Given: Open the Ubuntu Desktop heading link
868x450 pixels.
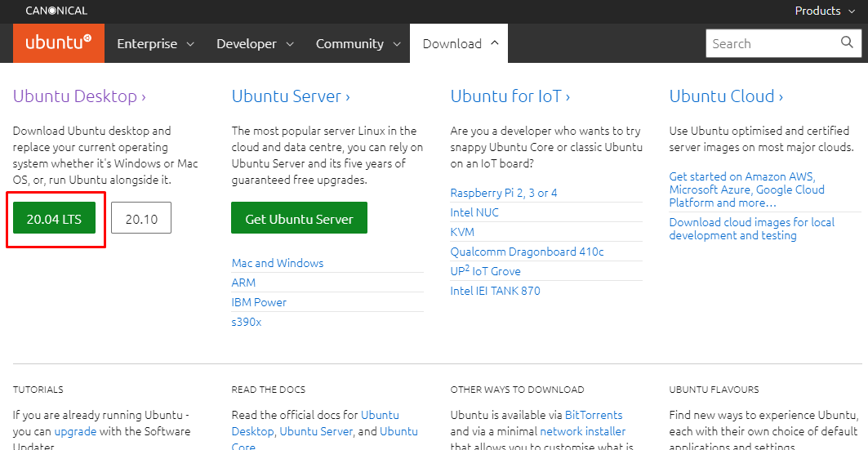Looking at the screenshot, I should [79, 96].
